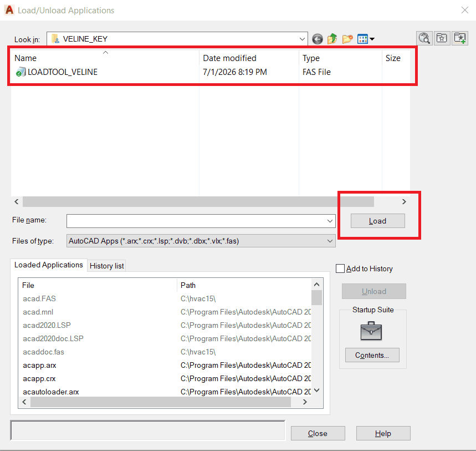The image size is (476, 451).
Task: Select acaddoc.fas in the list
Action: [x=43, y=352]
